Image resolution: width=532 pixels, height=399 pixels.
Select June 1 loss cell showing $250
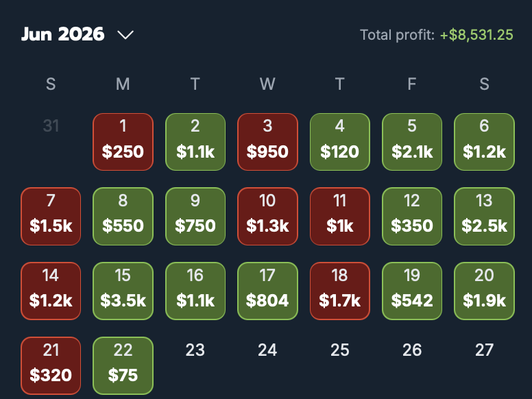tap(123, 142)
